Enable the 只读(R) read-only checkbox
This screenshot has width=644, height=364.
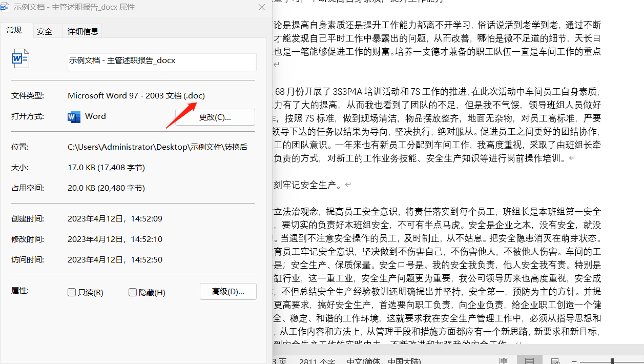tap(71, 292)
